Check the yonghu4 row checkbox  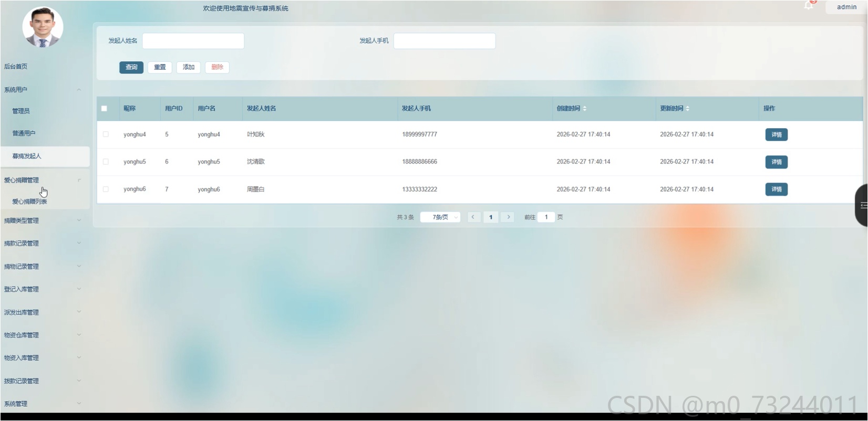click(x=106, y=134)
